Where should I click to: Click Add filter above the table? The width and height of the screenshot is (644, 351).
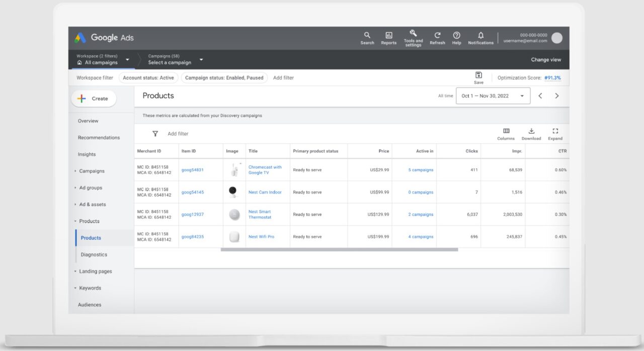click(178, 134)
